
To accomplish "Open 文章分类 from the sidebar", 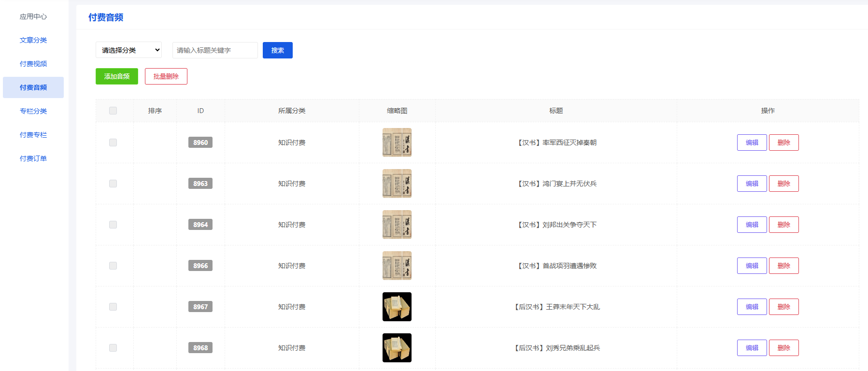I will tap(33, 40).
